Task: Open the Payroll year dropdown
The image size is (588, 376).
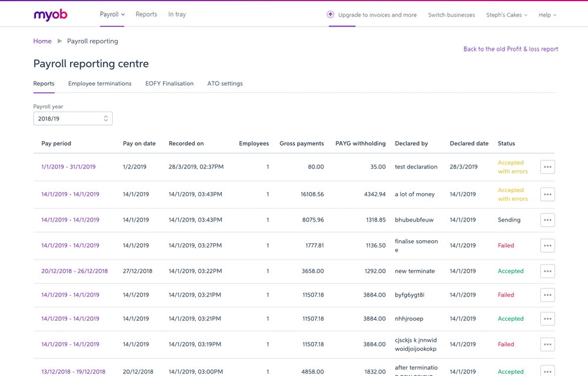Action: [73, 118]
